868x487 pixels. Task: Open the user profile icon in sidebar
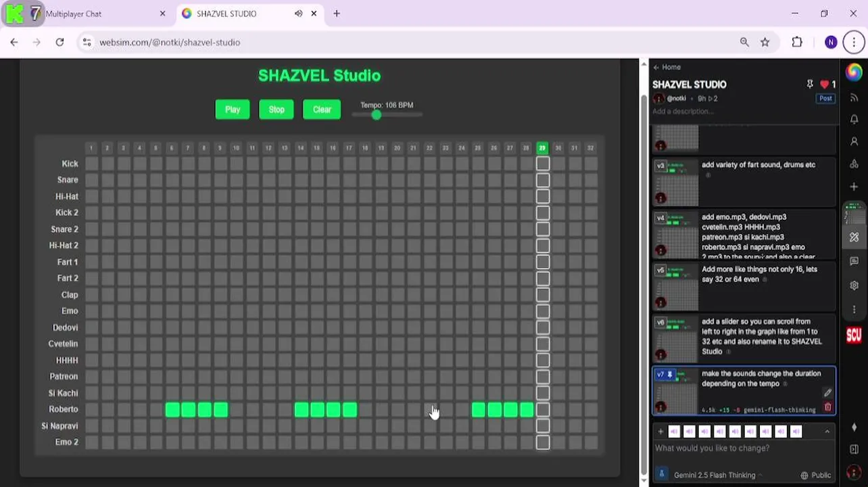tap(854, 141)
